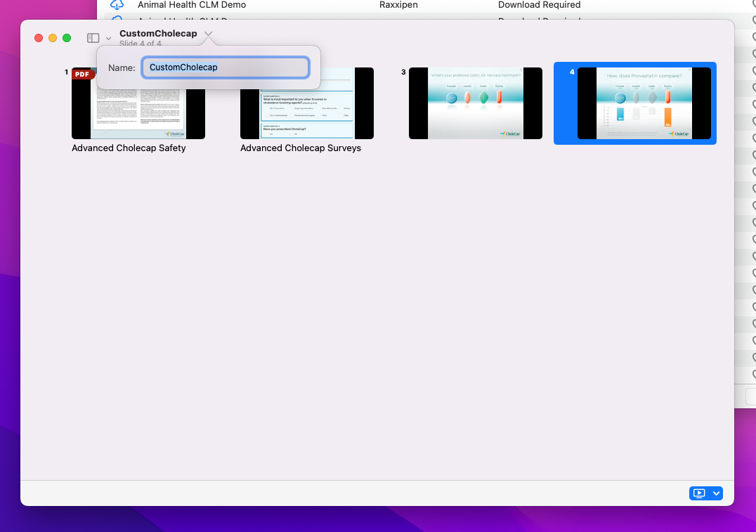Collapse the CustomCholecap title chevron
Image resolution: width=756 pixels, height=532 pixels.
208,34
